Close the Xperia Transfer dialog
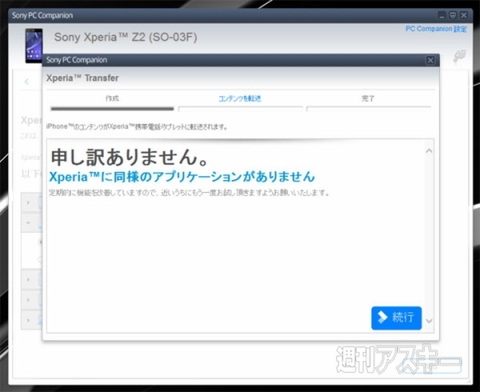480x392 pixels. tap(430, 60)
